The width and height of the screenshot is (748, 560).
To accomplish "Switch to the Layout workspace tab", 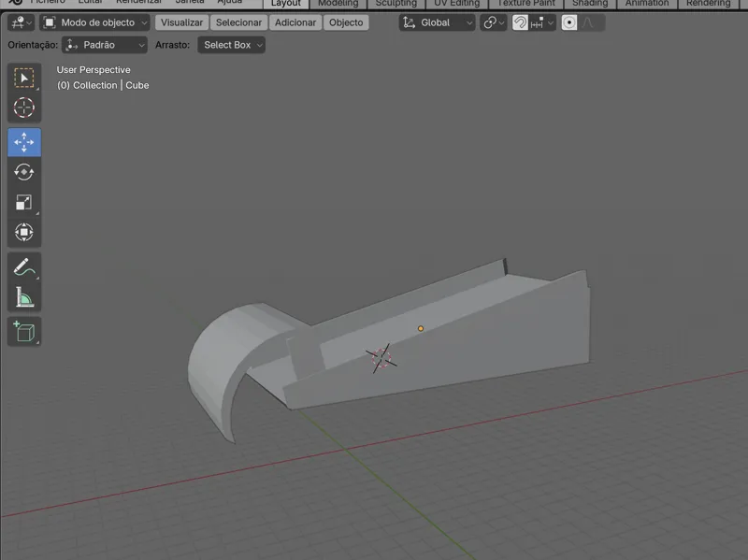I will [286, 4].
